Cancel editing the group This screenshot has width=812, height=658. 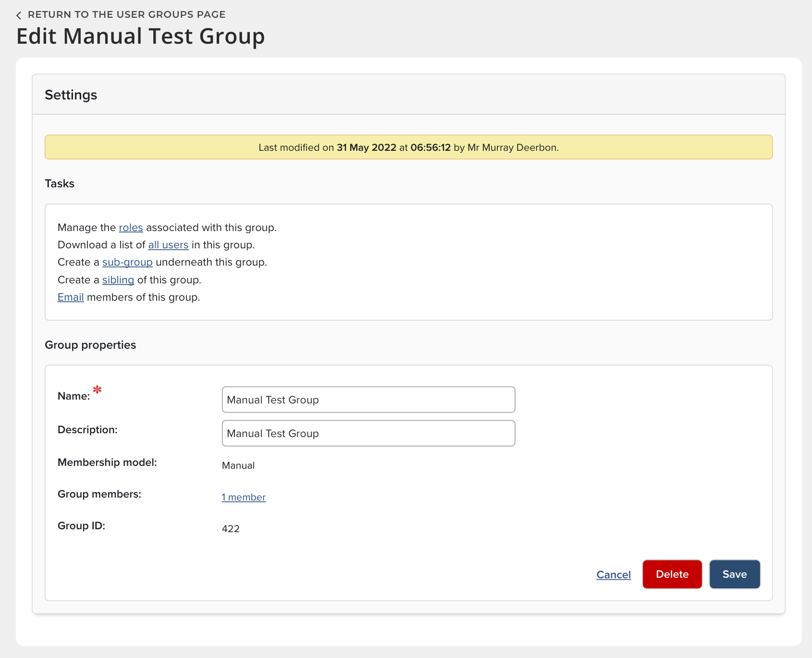pos(613,574)
